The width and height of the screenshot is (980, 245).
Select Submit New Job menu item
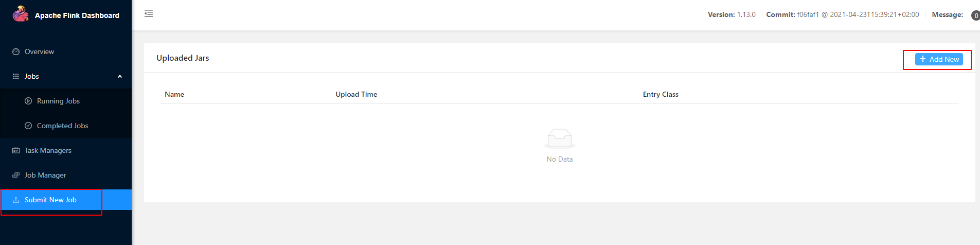click(x=50, y=200)
